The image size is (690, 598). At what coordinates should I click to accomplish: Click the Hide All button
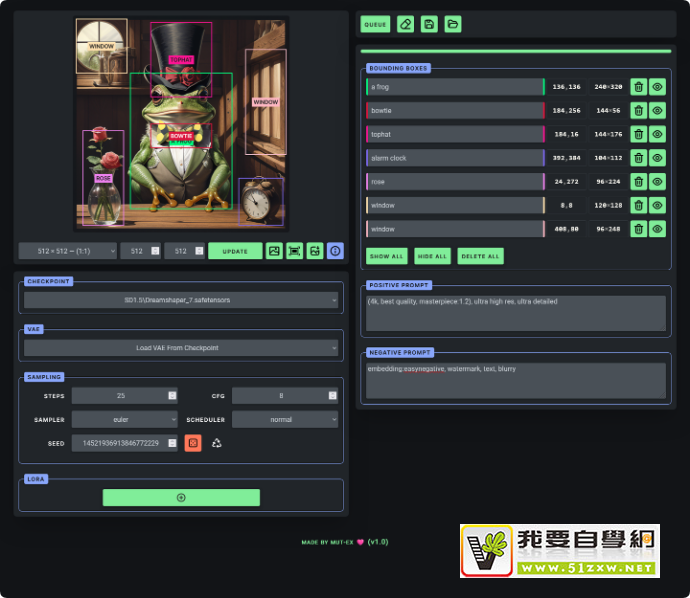point(432,257)
